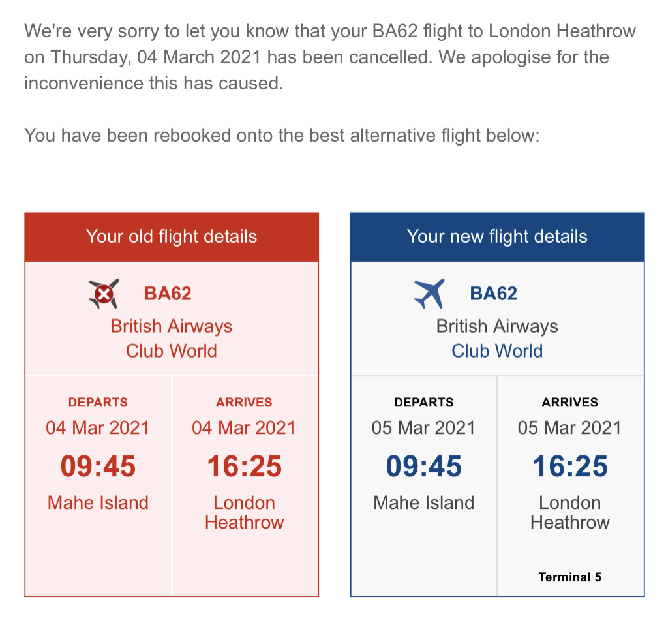Click Mahe Island in new flight card
Viewport: 666px width, 644px height.
coord(424,502)
